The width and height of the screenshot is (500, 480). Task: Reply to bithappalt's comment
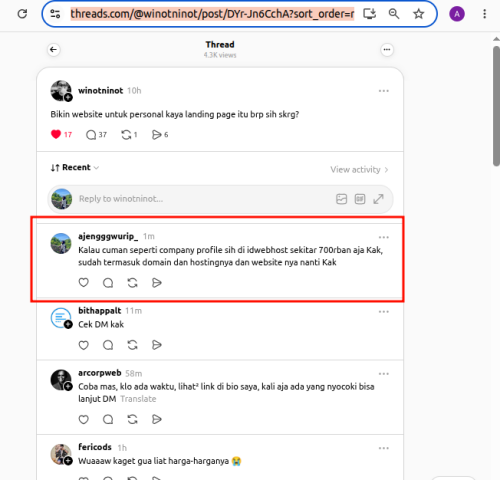(108, 345)
